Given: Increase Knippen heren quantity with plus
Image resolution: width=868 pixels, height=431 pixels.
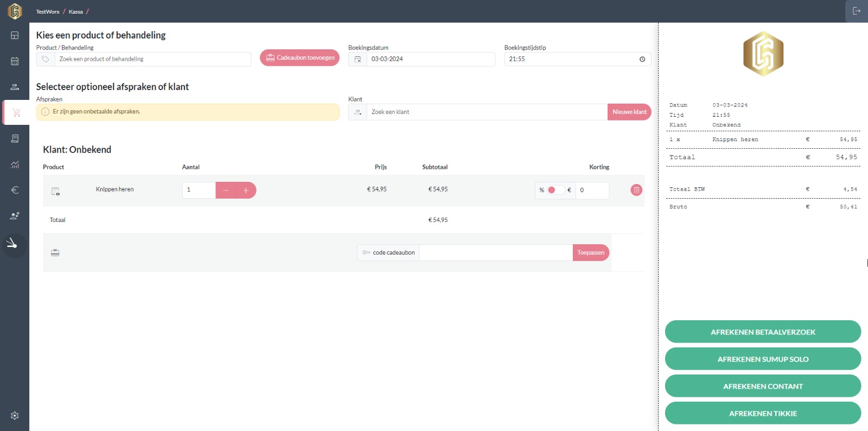Looking at the screenshot, I should pyautogui.click(x=246, y=190).
